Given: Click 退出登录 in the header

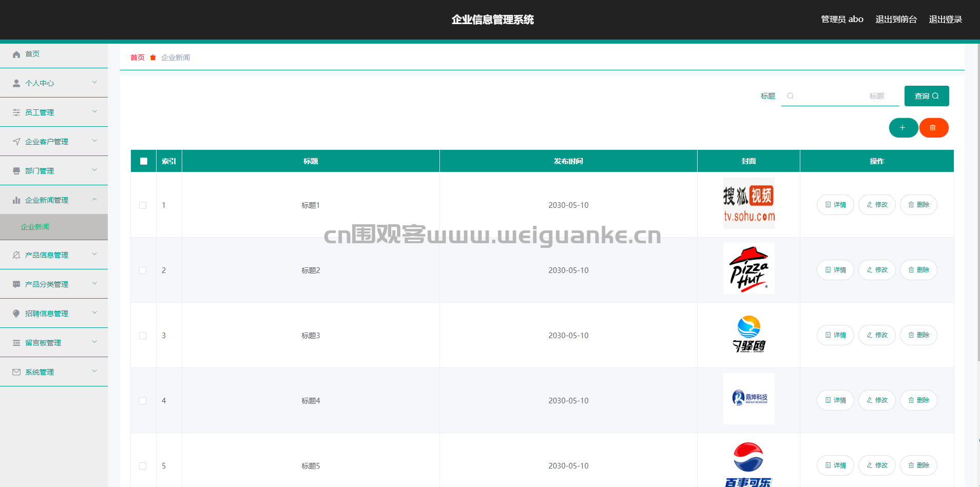Looking at the screenshot, I should pyautogui.click(x=945, y=20).
